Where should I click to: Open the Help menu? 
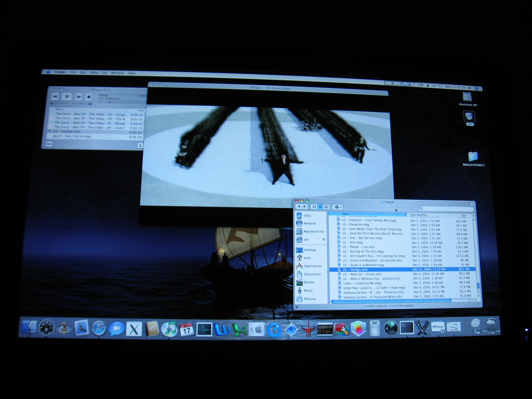coord(132,73)
